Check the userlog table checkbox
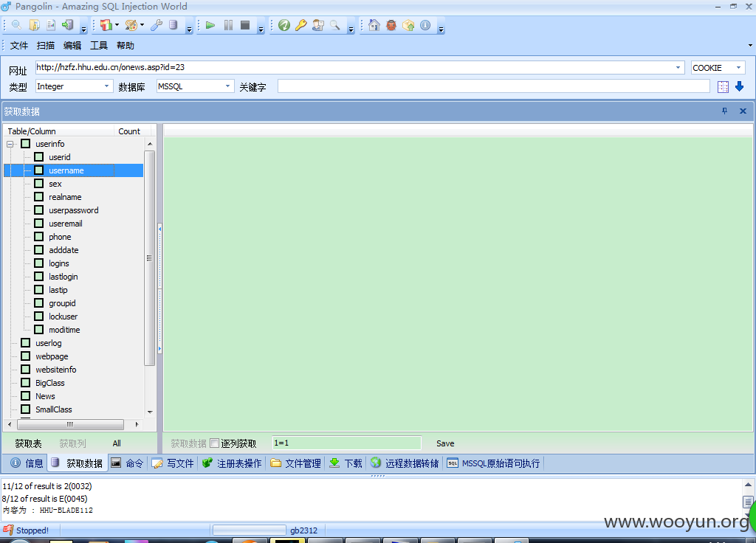 (26, 342)
